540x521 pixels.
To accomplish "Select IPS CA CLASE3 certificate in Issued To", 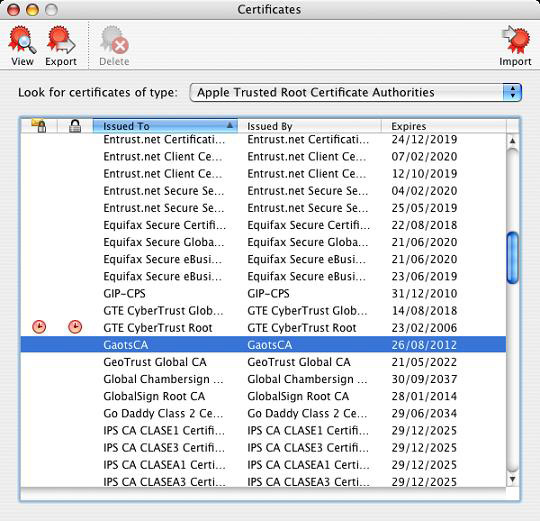I will (164, 448).
